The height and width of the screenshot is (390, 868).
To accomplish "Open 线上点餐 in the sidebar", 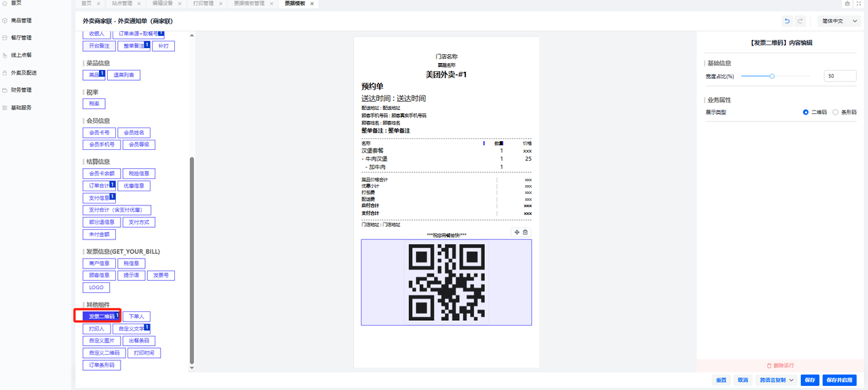I will point(21,55).
